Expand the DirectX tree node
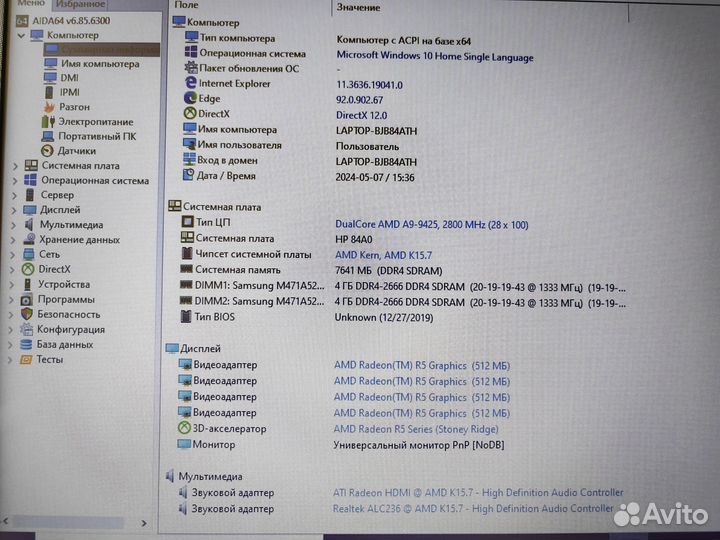Screen dimensions: 720x540 click(x=12, y=270)
